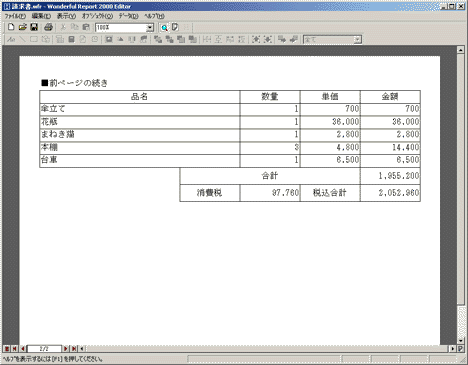
Task: Select the 品名 header cell in table
Action: pos(139,97)
